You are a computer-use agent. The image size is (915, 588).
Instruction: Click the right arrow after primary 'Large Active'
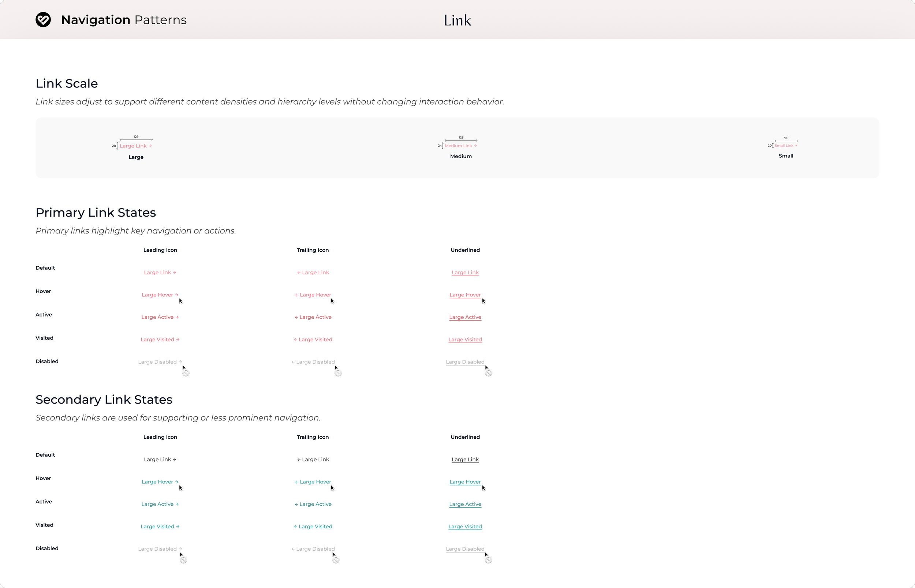(177, 317)
